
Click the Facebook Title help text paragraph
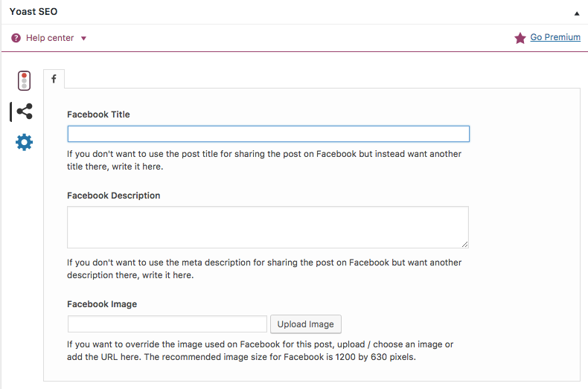click(264, 160)
